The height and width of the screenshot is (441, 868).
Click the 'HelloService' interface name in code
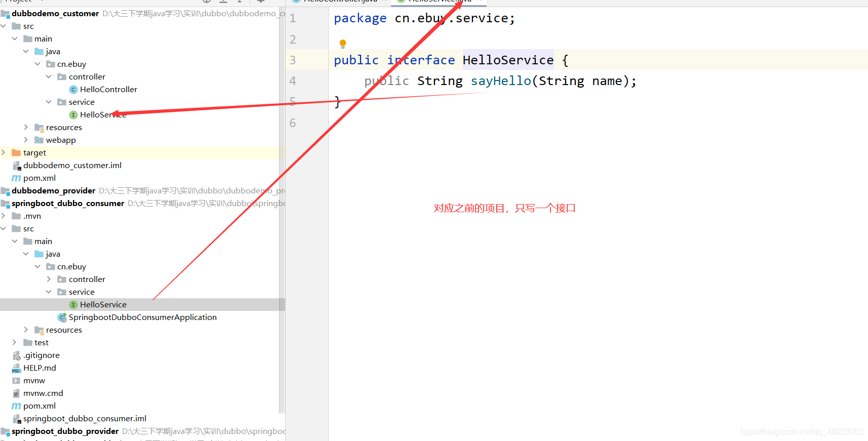pyautogui.click(x=508, y=60)
